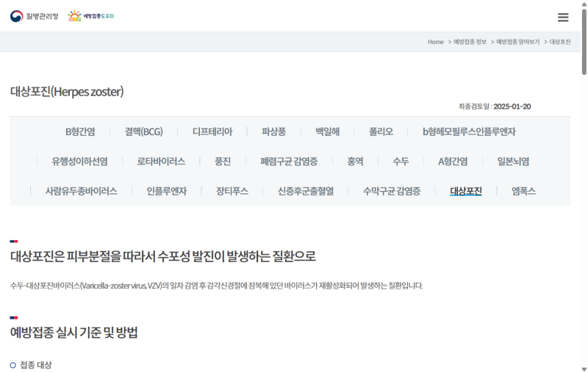This screenshot has height=373, width=588.
Task: Click the 최종검토일 2025-01-20 date text
Action: 495,106
